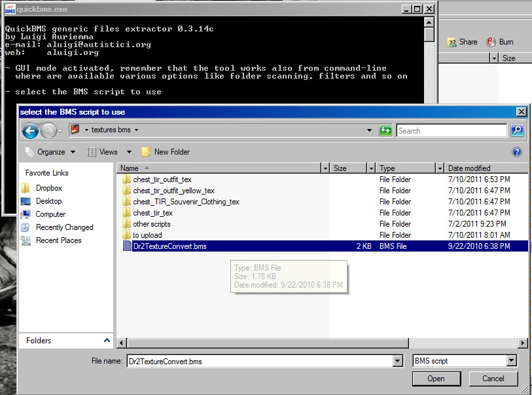Image resolution: width=532 pixels, height=395 pixels.
Task: Click Share in background Explorer window
Action: (x=463, y=42)
